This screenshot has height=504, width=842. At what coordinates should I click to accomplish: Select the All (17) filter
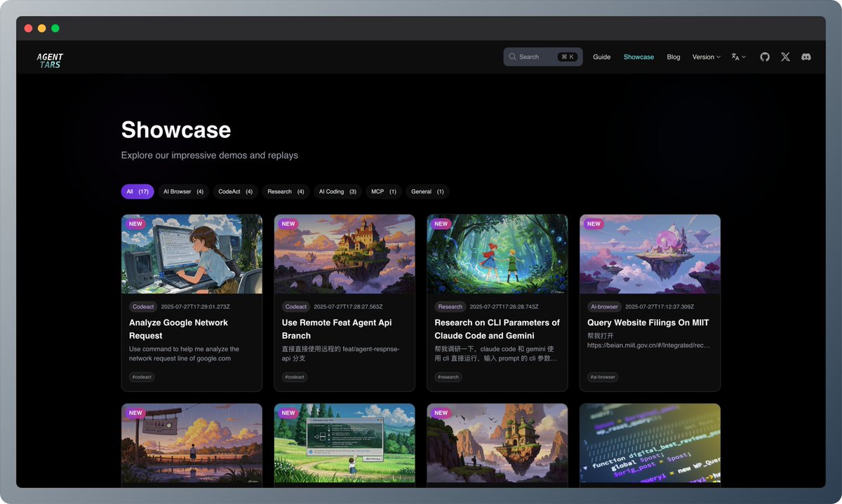(138, 191)
